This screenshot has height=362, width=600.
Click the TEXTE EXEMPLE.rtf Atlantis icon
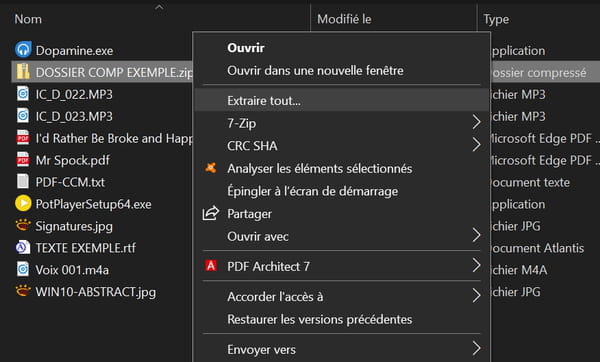point(23,247)
